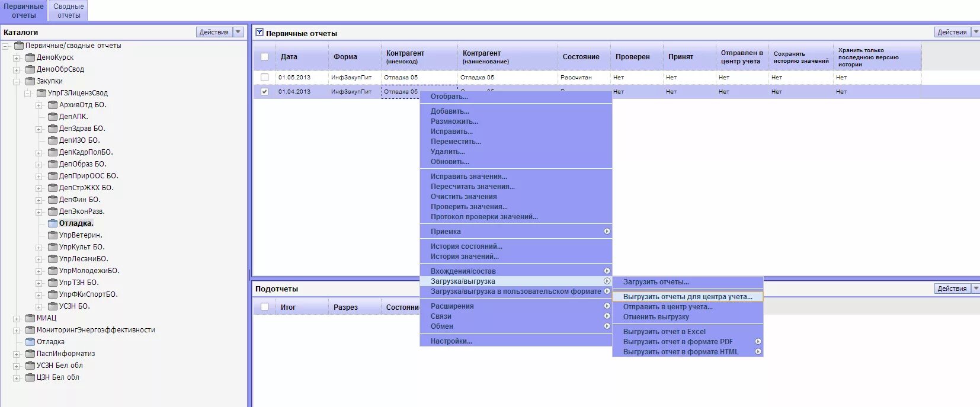Viewport: 980px width, 407px height.
Task: Check the row dated 01.05.2013
Action: point(264,77)
